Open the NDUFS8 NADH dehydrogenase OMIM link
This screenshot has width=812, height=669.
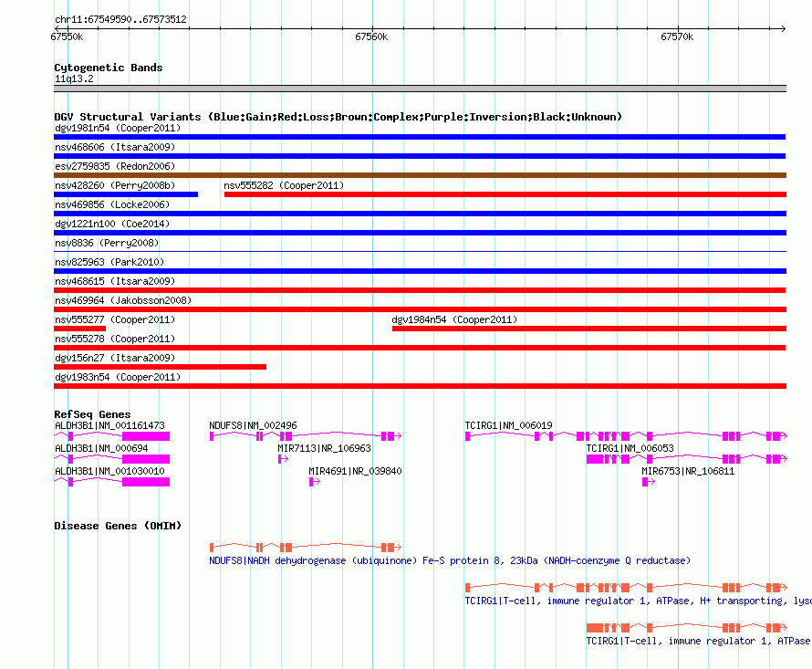(x=450, y=560)
